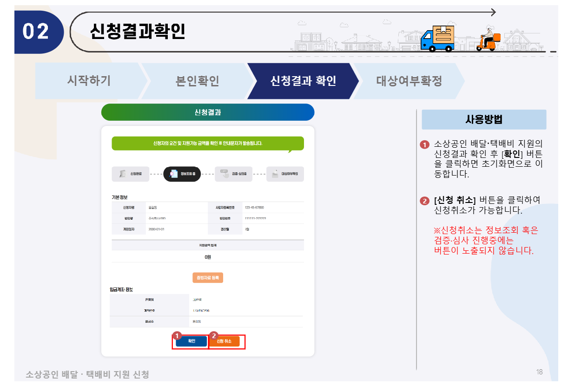Click the 검증·심의중 step icon
The image size is (568, 392).
point(225,174)
